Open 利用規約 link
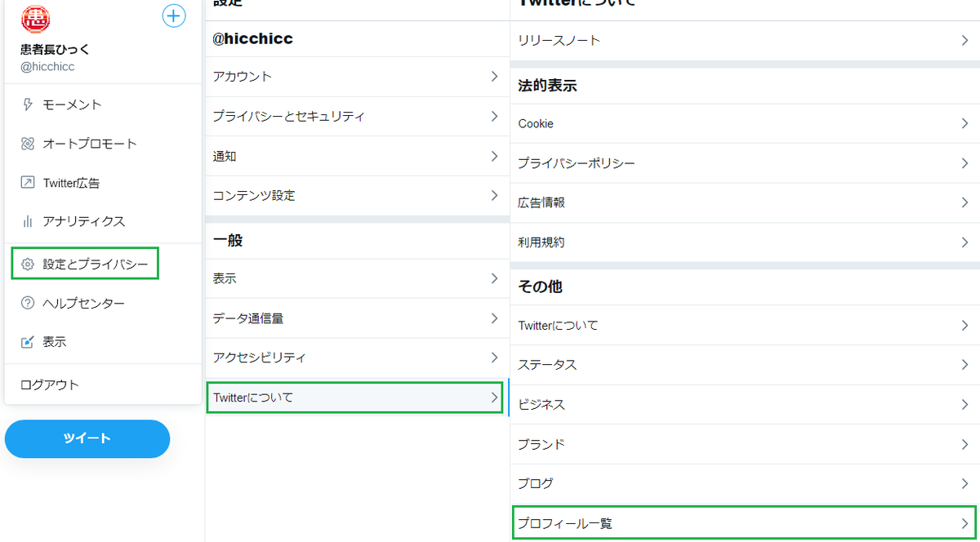The height and width of the screenshot is (542, 980). 745,242
